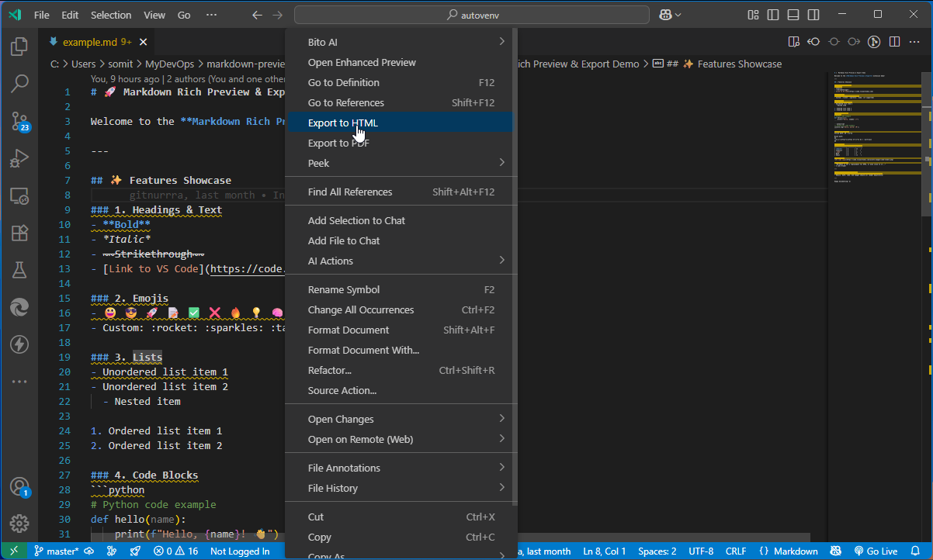Image resolution: width=933 pixels, height=560 pixels.
Task: Choose Go to References
Action: click(400, 102)
